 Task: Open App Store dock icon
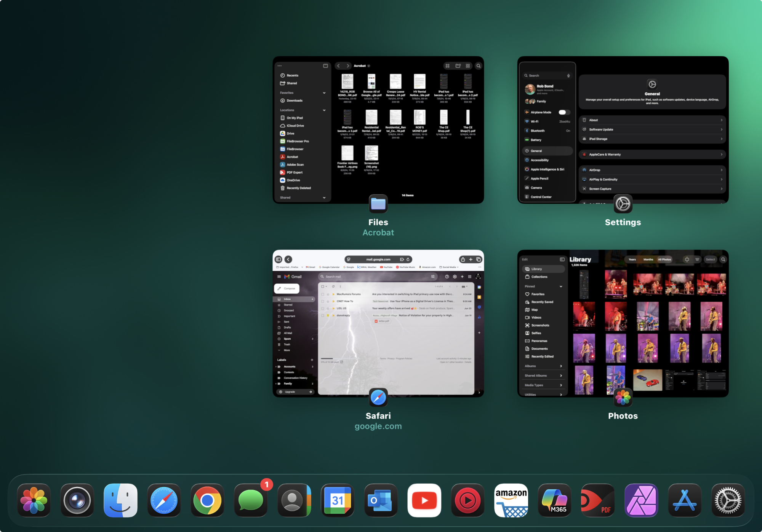pos(684,500)
